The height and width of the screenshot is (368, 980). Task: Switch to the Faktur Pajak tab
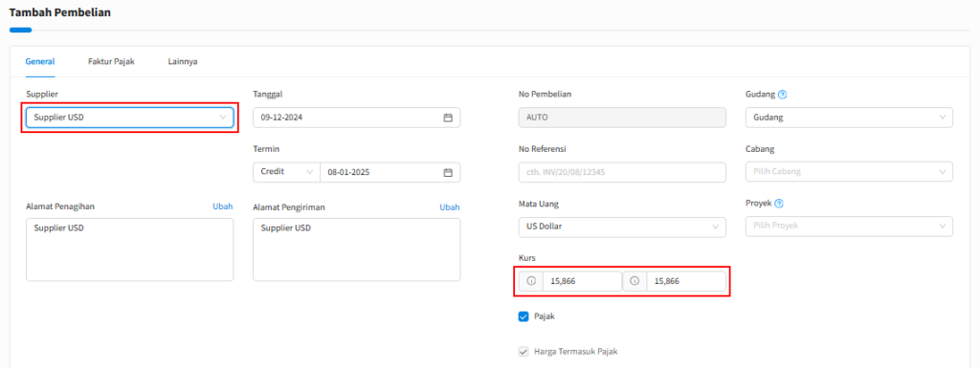[111, 62]
